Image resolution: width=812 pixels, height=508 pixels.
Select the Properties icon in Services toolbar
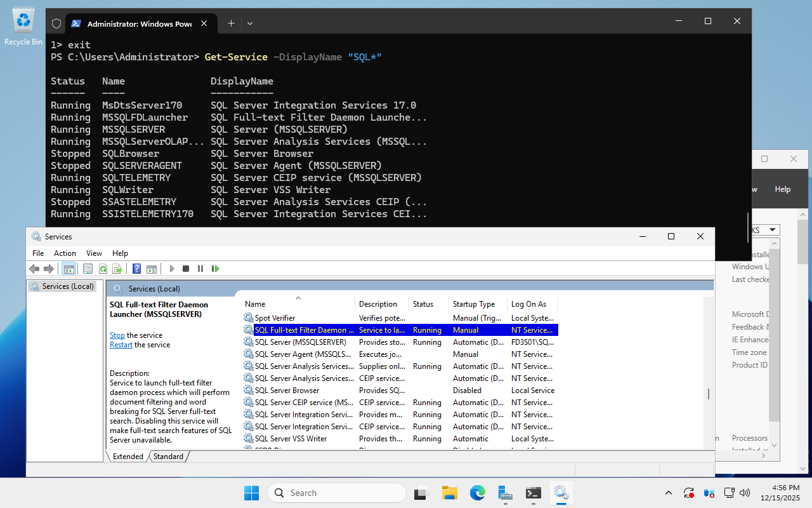pyautogui.click(x=88, y=268)
